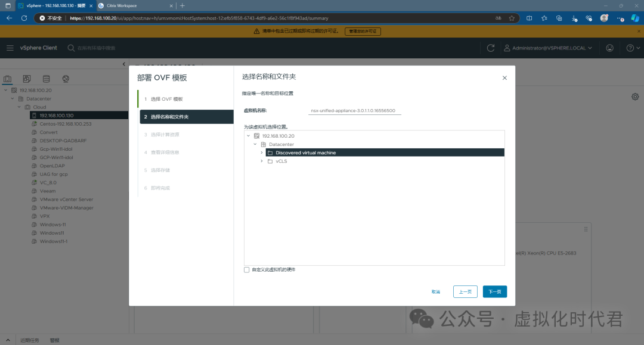
Task: Edit the virtual machine name field
Action: (x=354, y=111)
